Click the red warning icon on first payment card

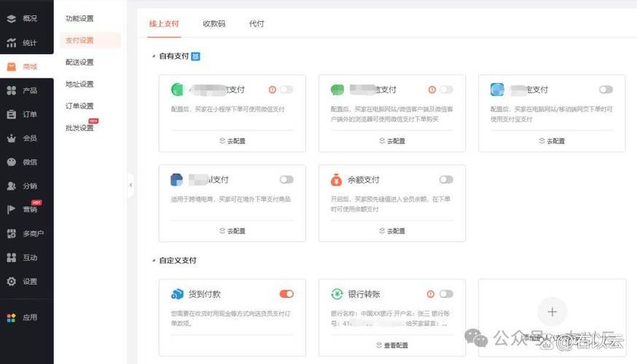pos(272,90)
